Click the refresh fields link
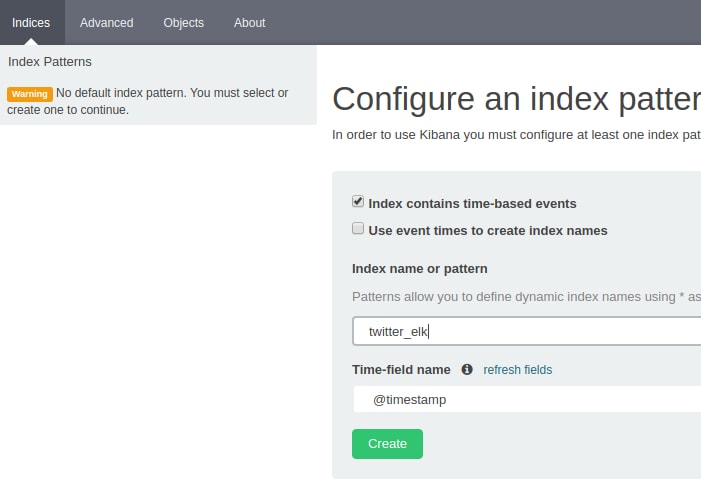This screenshot has height=484, width=701. 517,370
